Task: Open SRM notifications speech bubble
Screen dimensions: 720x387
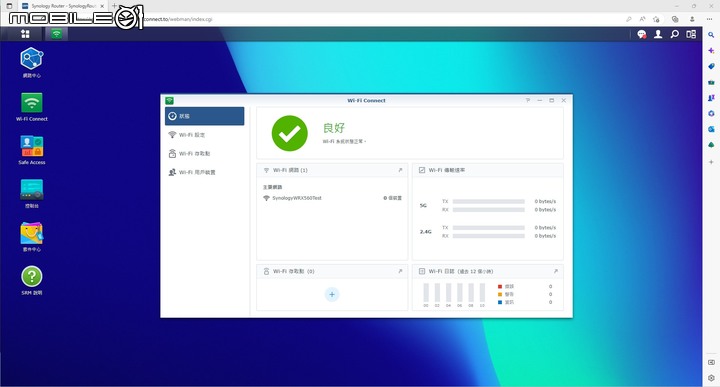Action: [x=641, y=34]
